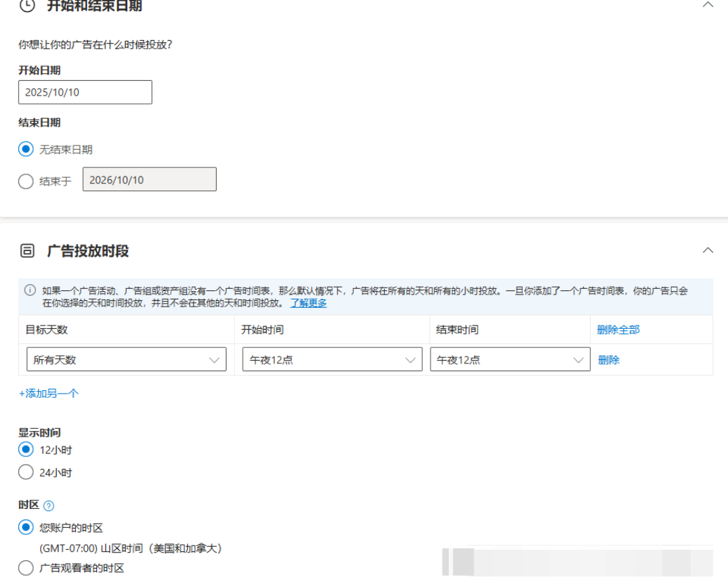Click the 开始日期 input field
Viewport: 728px width, 587px height.
pos(85,92)
